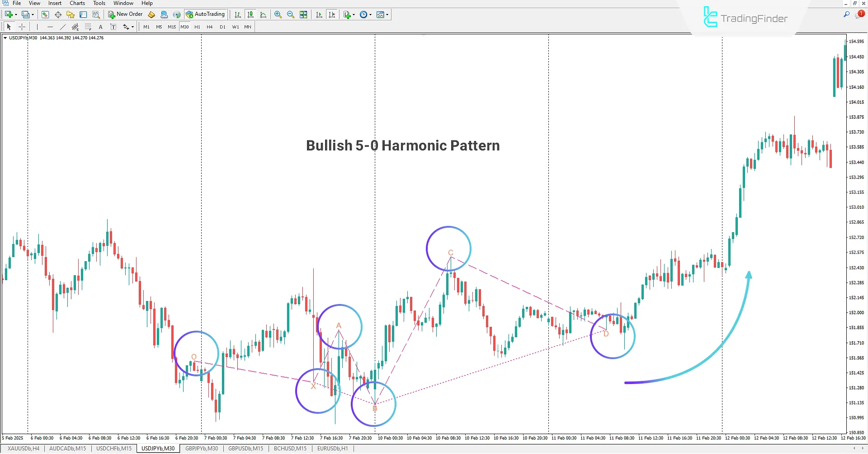The width and height of the screenshot is (868, 454).
Task: Select the EURUSDb,H1 chart tab
Action: 332,448
